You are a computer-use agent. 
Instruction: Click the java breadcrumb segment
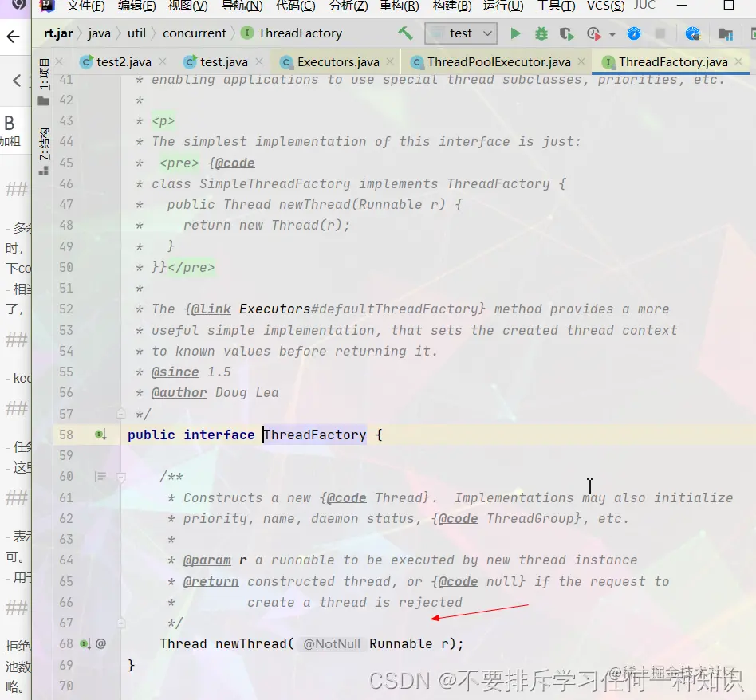[x=100, y=33]
